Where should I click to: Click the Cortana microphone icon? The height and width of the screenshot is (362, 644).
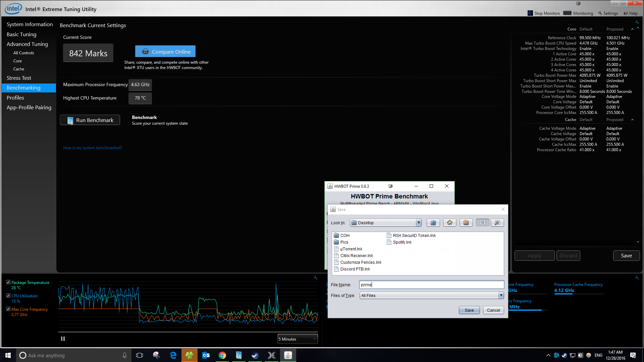tap(124, 355)
